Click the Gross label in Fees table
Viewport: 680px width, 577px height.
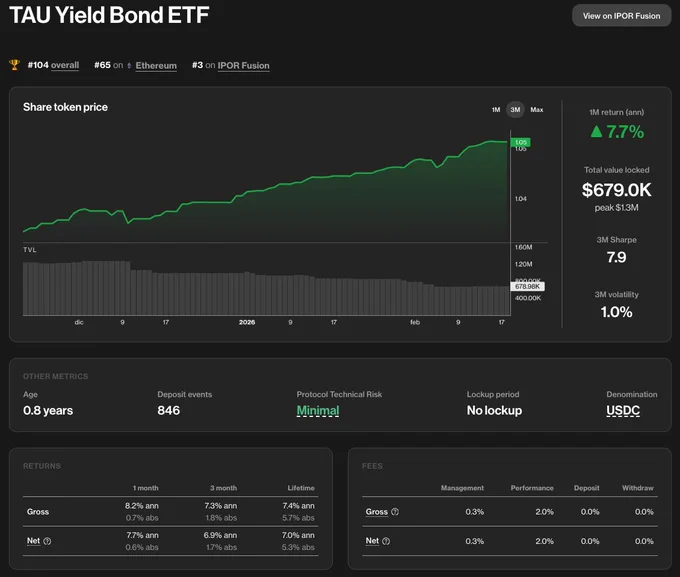[376, 512]
